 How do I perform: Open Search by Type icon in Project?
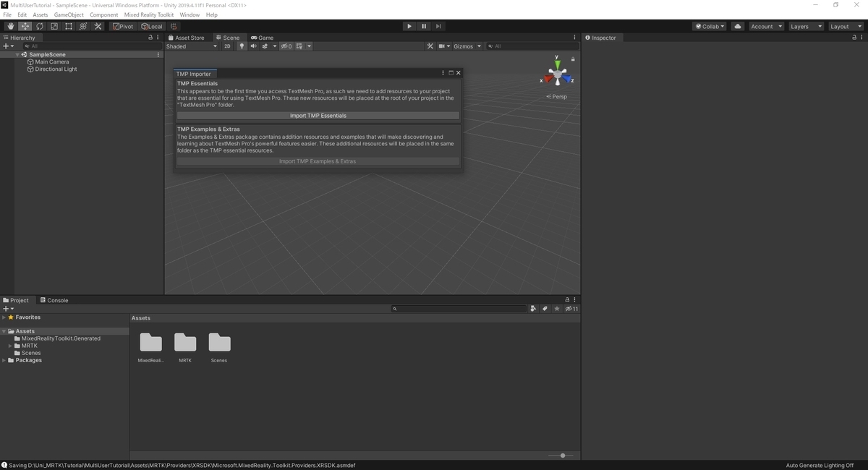coord(534,309)
